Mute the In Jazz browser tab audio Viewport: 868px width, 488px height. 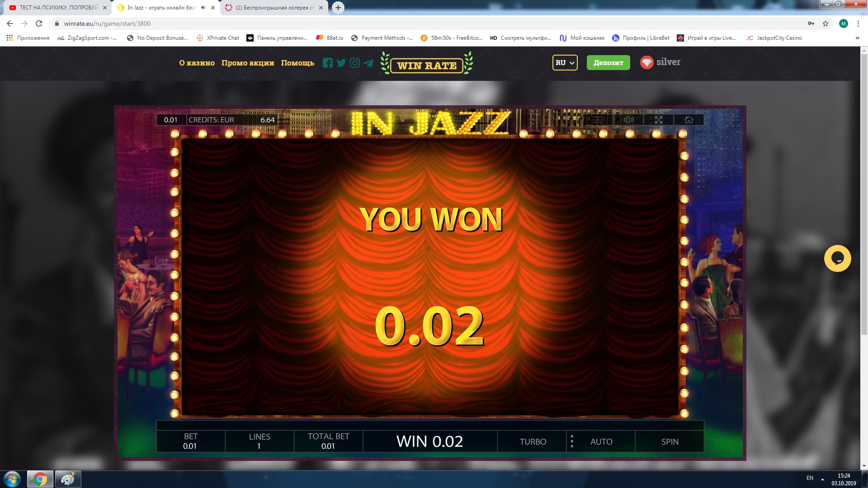[x=203, y=8]
